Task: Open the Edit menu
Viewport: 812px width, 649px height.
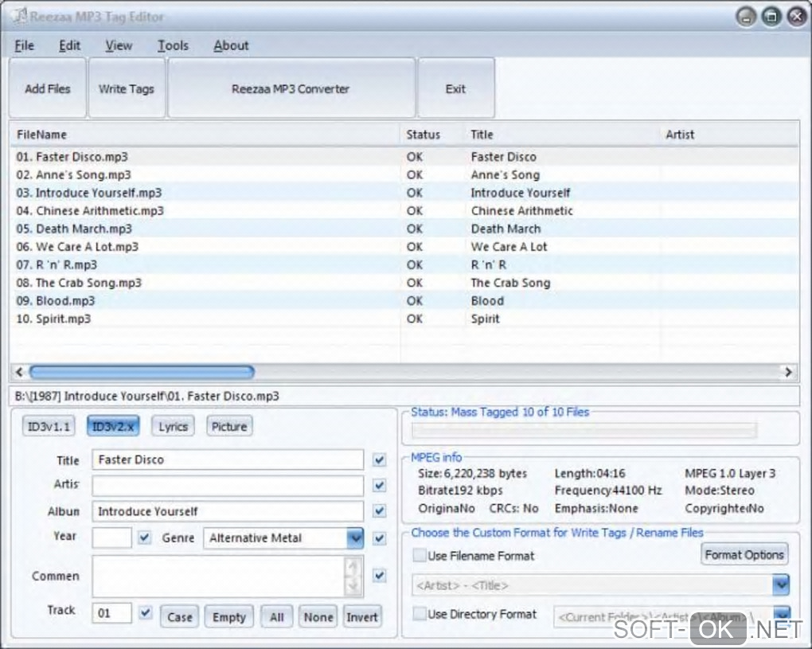Action: (69, 45)
